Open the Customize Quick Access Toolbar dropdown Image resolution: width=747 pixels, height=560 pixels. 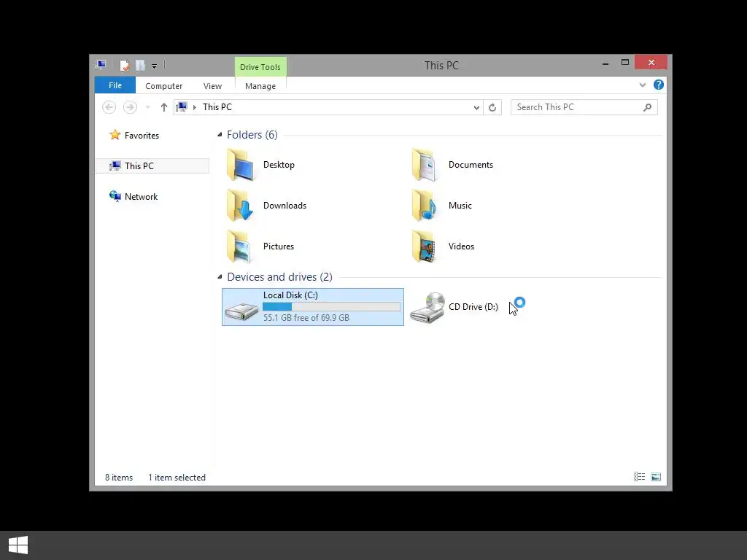[x=155, y=66]
